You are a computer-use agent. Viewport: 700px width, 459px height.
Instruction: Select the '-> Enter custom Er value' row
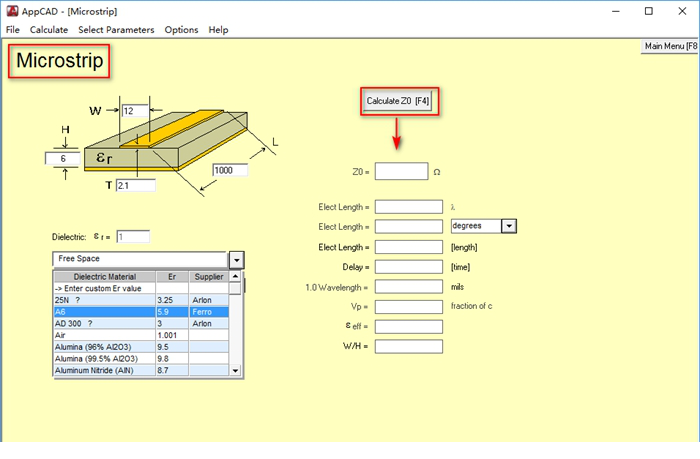tap(141, 288)
